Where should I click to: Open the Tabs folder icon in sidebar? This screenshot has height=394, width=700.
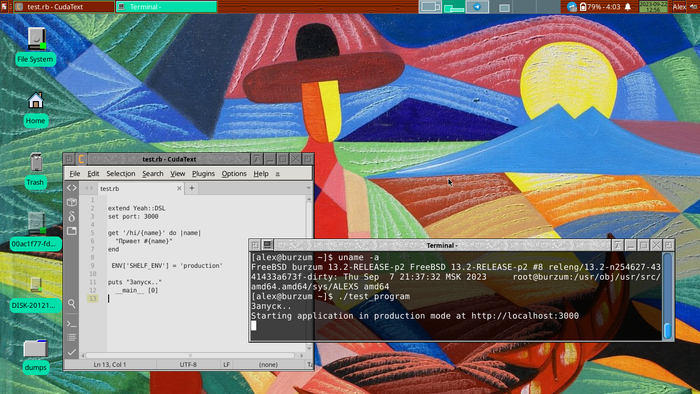coord(71,231)
